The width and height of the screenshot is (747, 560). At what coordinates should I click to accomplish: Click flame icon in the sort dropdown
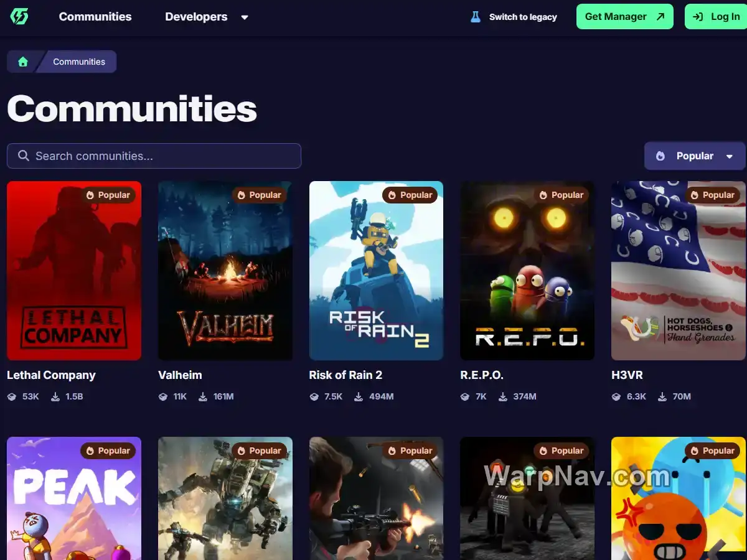pyautogui.click(x=660, y=156)
